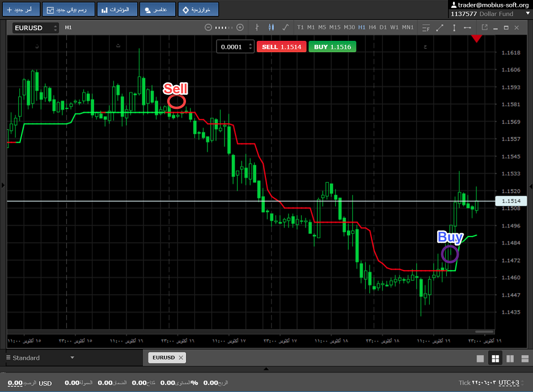This screenshot has height=392, width=533.
Task: Switch to line chart type
Action: [x=285, y=27]
